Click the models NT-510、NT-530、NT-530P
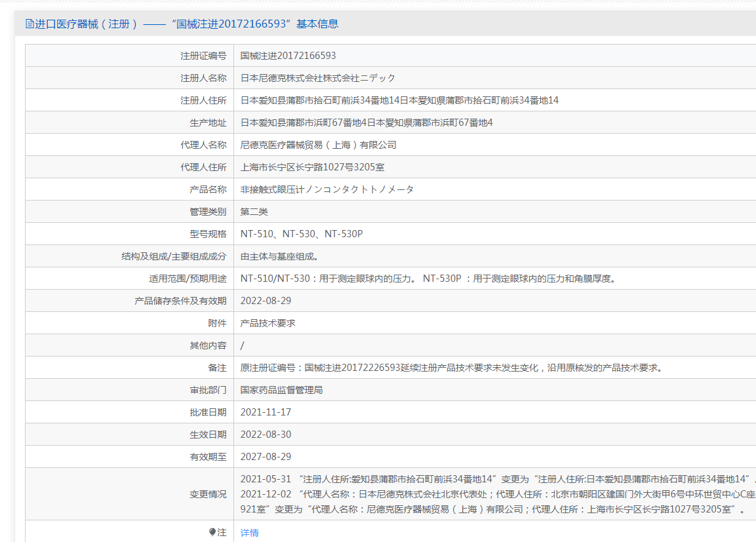This screenshot has height=542, width=756. 302,234
